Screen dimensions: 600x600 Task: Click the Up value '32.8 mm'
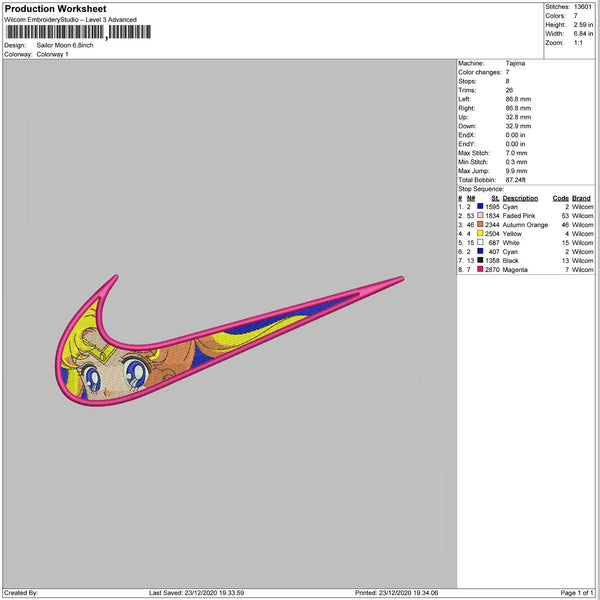click(x=518, y=117)
